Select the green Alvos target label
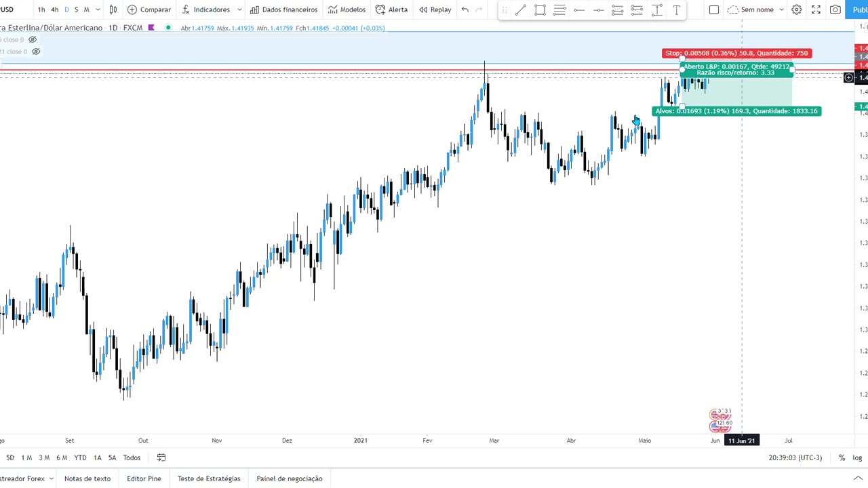868x488 pixels. tap(736, 111)
